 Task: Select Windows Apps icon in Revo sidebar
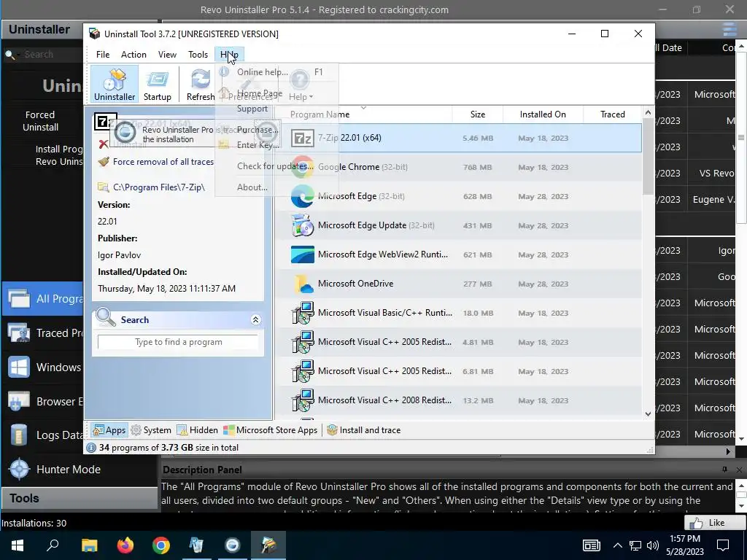[x=19, y=367]
